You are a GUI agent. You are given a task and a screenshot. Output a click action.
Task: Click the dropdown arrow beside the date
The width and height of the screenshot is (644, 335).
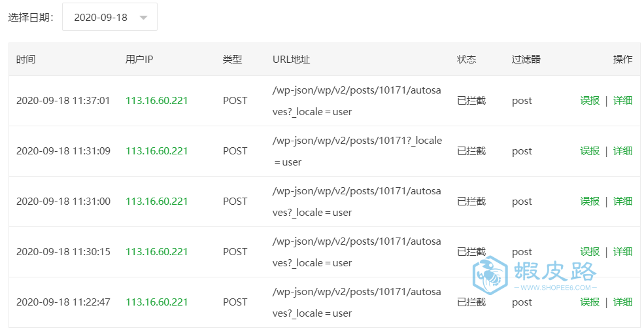pos(143,18)
